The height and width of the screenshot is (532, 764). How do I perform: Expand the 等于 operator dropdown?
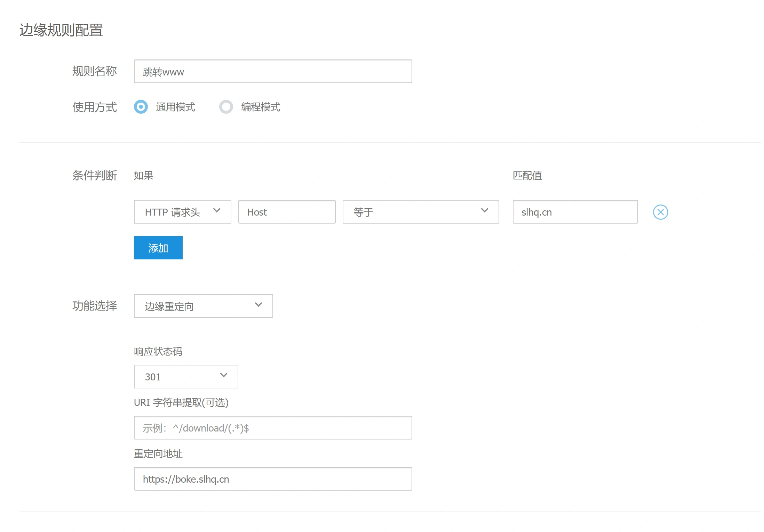click(x=420, y=212)
